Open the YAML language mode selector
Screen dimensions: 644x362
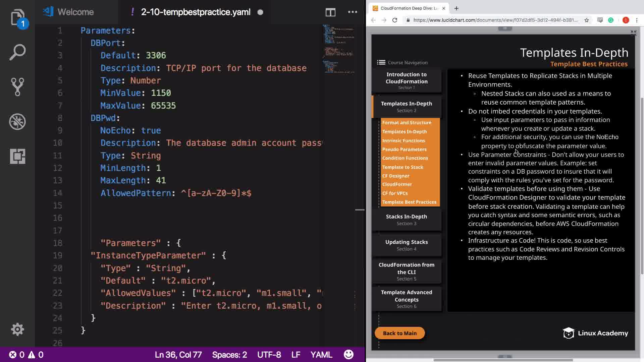pos(321,355)
